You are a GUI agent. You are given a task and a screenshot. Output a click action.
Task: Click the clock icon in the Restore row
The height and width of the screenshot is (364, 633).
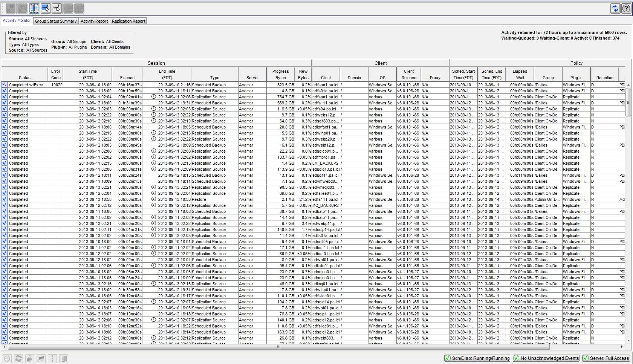coord(154,199)
